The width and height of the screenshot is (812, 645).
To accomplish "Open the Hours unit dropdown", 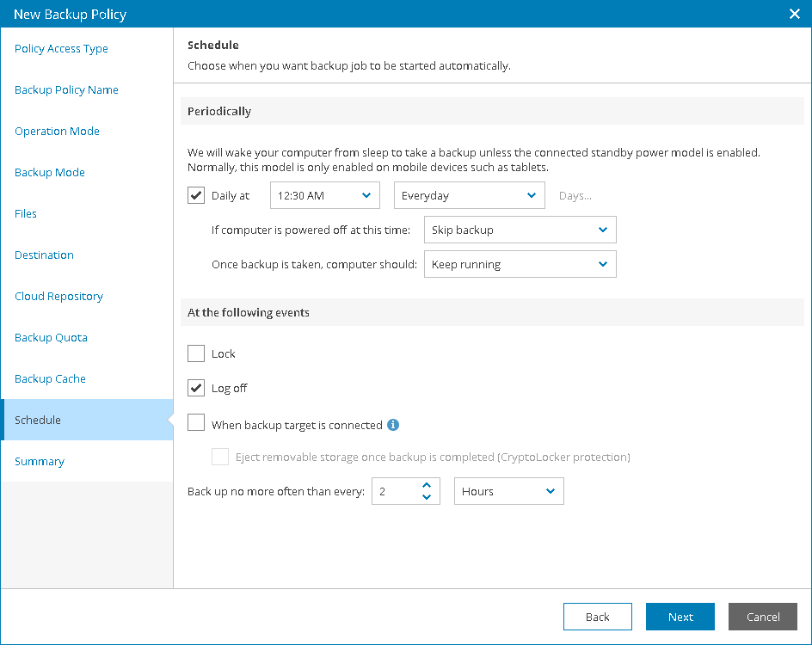I will click(508, 491).
